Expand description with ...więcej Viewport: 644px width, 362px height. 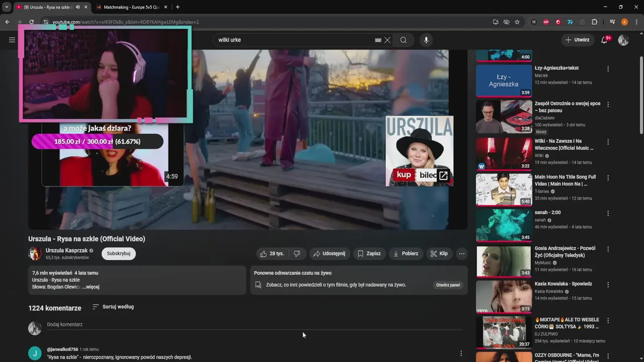tap(91, 287)
